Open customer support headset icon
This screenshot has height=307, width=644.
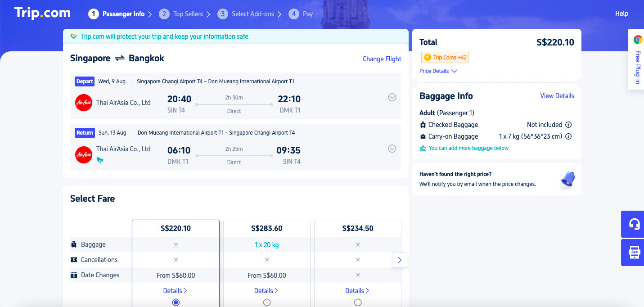click(x=635, y=224)
